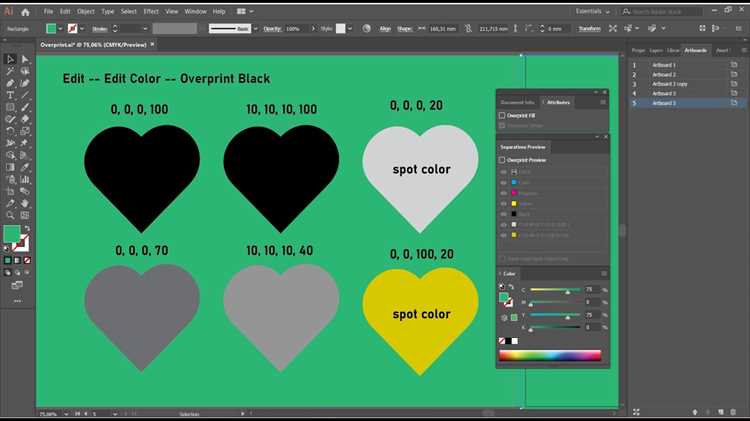Select the Paintbrush tool
750x421 pixels.
tap(25, 107)
